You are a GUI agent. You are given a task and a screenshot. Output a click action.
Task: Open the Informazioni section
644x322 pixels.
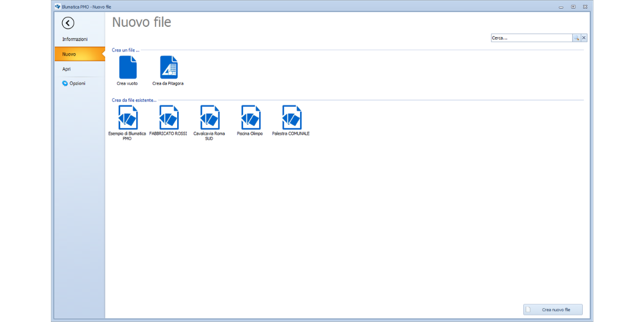coord(75,39)
